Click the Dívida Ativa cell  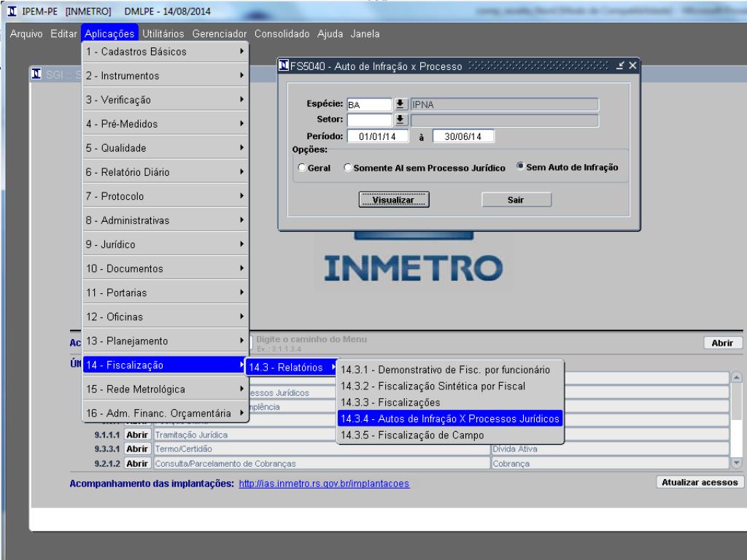610,448
